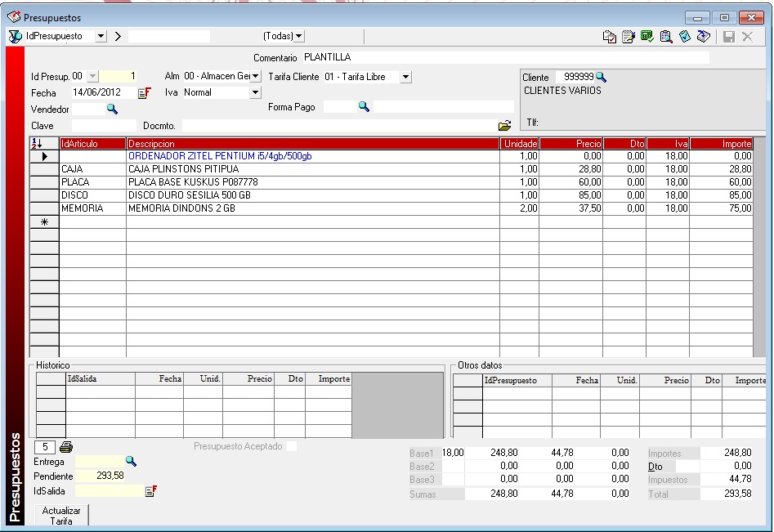Click the copy clipboard with checkmark icon
The width and height of the screenshot is (774, 532).
609,37
